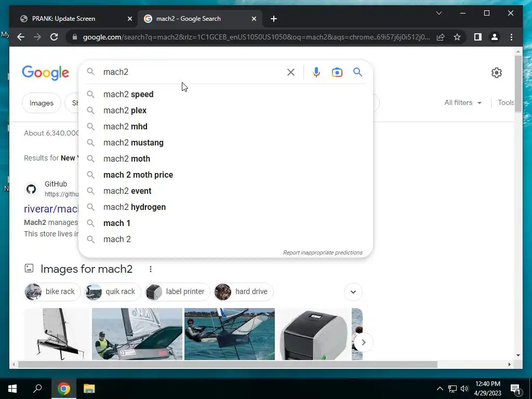Start voice search with the microphone icon
Screen dimensions: 532x399
[x=316, y=72]
